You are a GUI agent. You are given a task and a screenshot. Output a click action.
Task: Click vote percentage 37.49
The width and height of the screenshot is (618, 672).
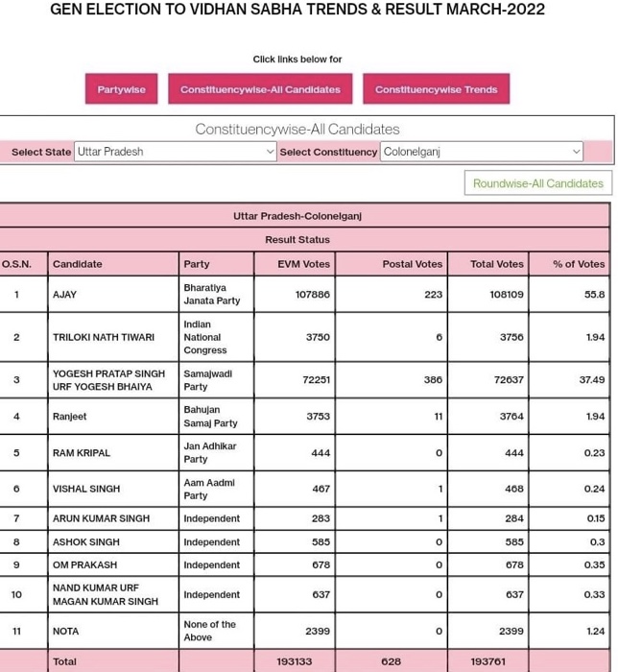(592, 380)
